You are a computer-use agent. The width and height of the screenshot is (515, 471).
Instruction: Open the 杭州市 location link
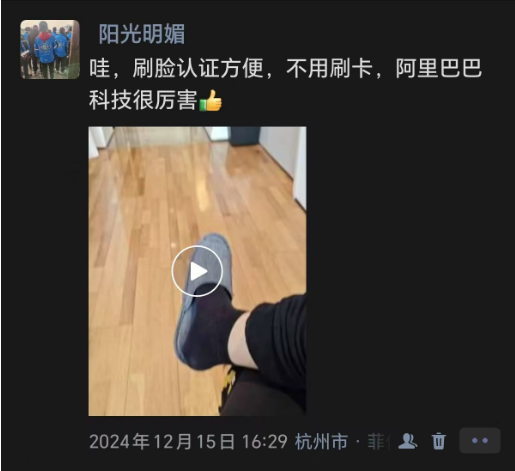[321, 441]
